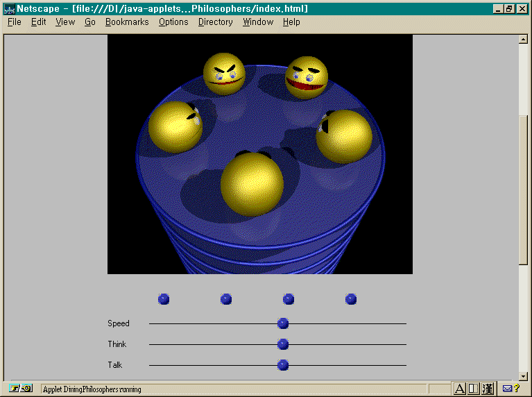The width and height of the screenshot is (532, 397).
Task: Click the Talk slider knob
Action: [283, 365]
